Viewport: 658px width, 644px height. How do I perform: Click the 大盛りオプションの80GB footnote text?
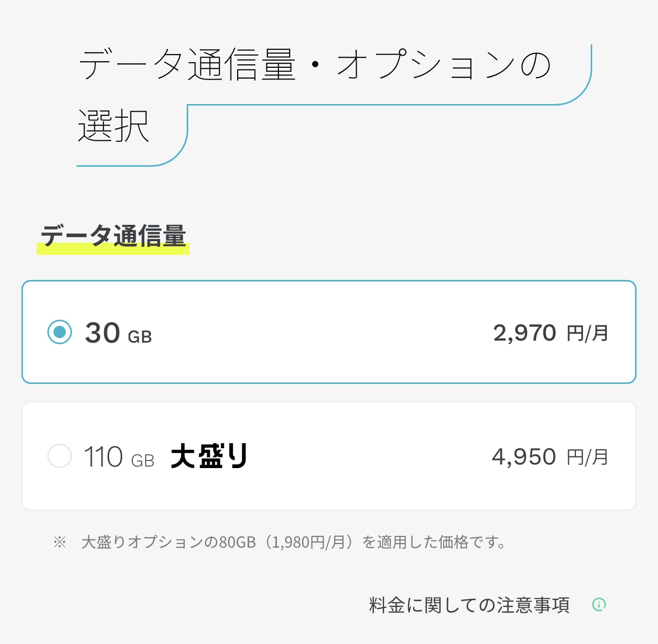click(x=169, y=542)
